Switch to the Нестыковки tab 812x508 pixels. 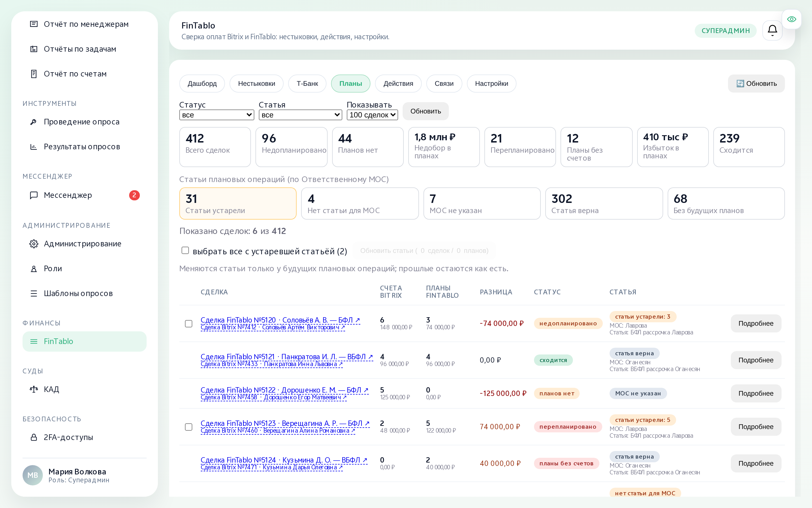[x=256, y=83]
